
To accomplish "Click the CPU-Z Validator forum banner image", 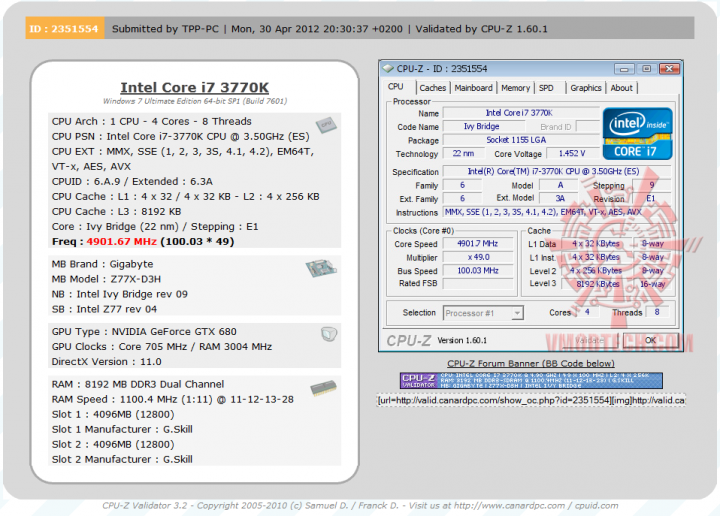I will pyautogui.click(x=531, y=381).
